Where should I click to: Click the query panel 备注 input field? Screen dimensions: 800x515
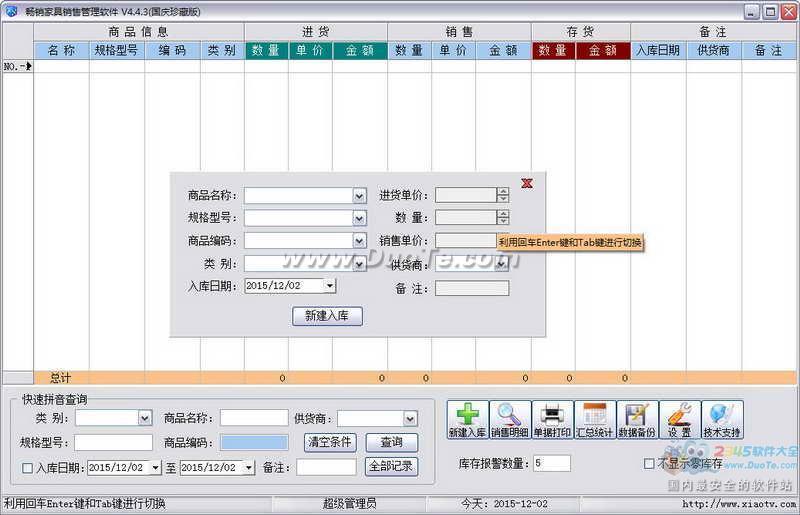(327, 467)
